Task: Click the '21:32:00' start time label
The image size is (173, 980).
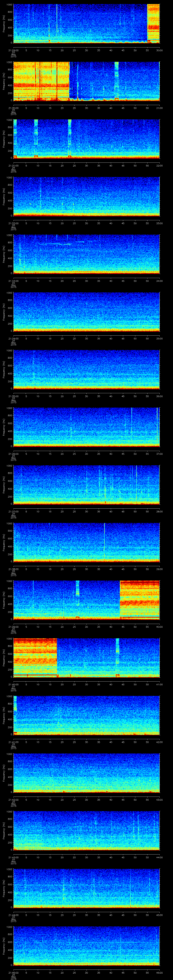Action: click(x=13, y=223)
